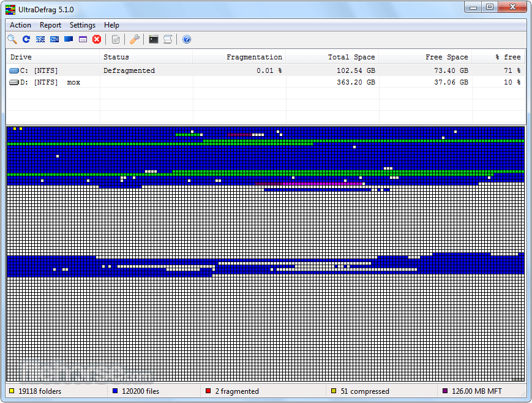Open the Settings menu
The width and height of the screenshot is (532, 403).
click(83, 25)
